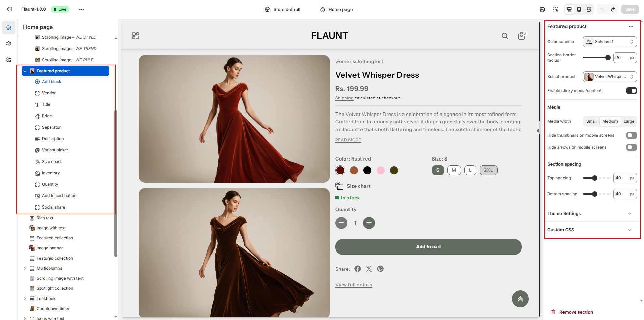Viewport: 644px width, 320px height.
Task: Click the Bottom spacing value field
Action: (x=625, y=194)
